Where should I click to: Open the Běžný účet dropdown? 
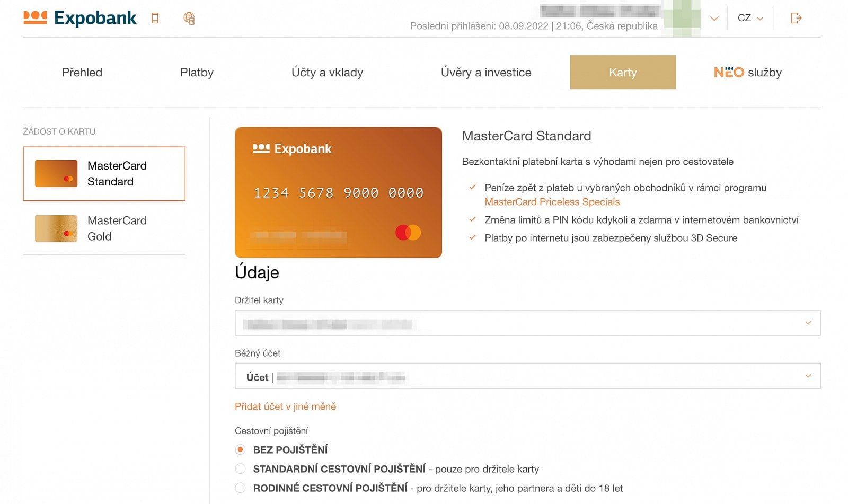coord(528,376)
